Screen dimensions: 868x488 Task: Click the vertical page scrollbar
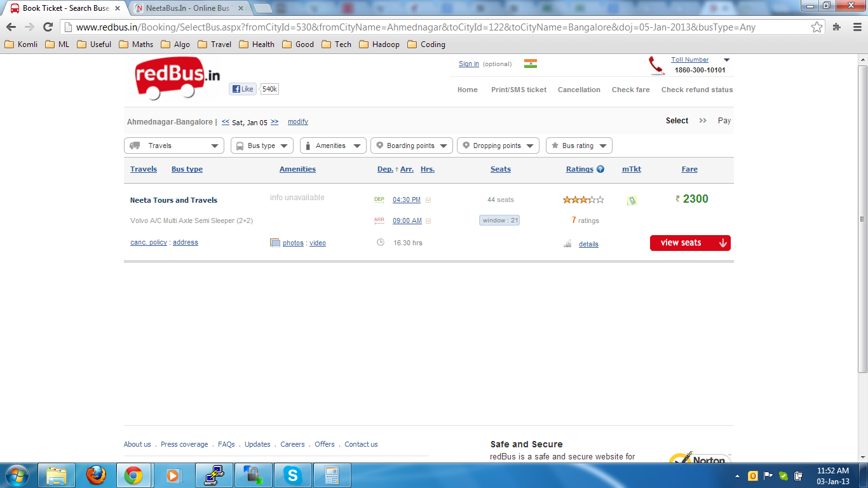tap(862, 218)
